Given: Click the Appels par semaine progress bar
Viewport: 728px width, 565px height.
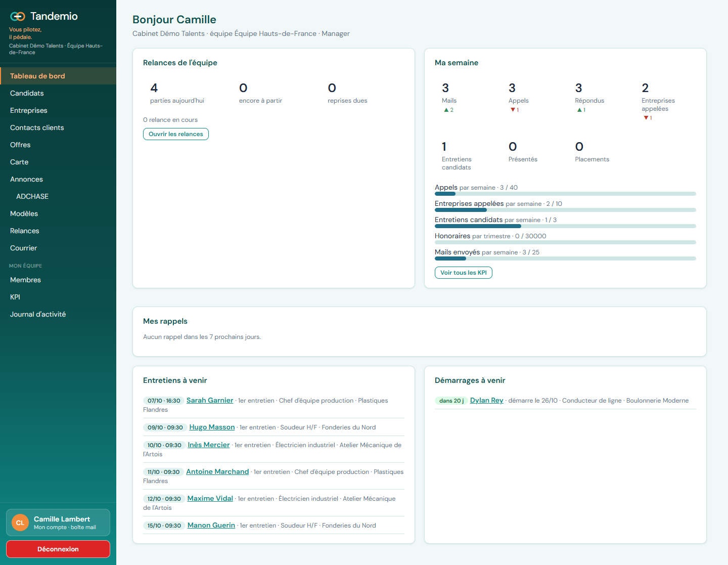Looking at the screenshot, I should click(565, 194).
